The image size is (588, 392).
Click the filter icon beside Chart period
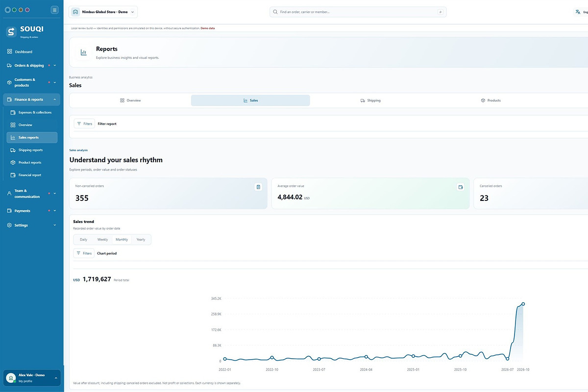pos(79,253)
